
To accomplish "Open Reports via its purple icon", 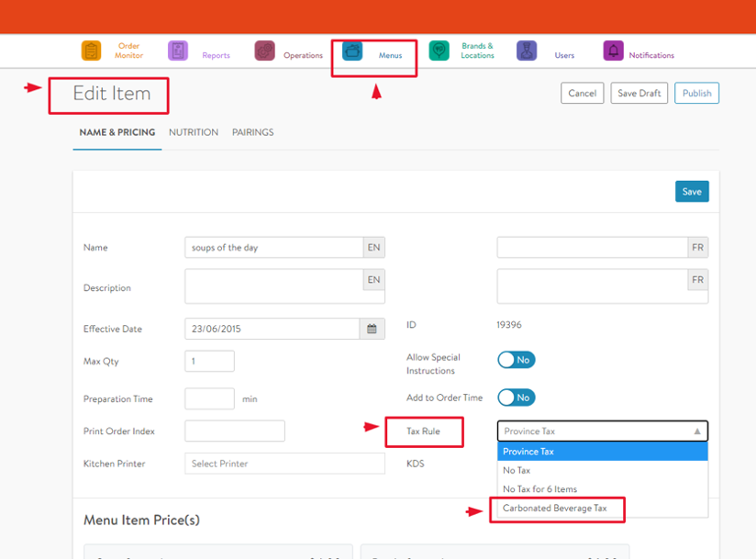I will pos(178,51).
